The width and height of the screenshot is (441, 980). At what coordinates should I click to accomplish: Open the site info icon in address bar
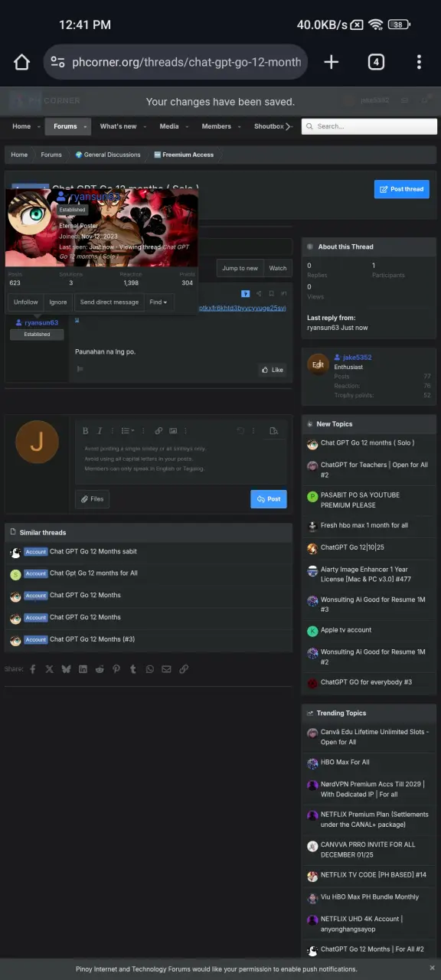(x=57, y=62)
